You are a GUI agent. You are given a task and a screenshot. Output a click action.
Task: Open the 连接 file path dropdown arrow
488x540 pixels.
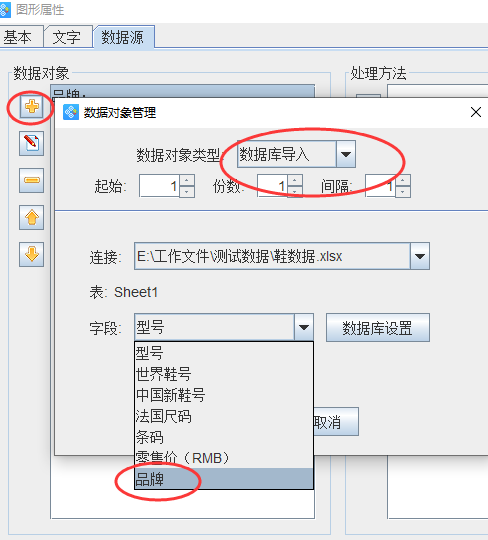419,256
